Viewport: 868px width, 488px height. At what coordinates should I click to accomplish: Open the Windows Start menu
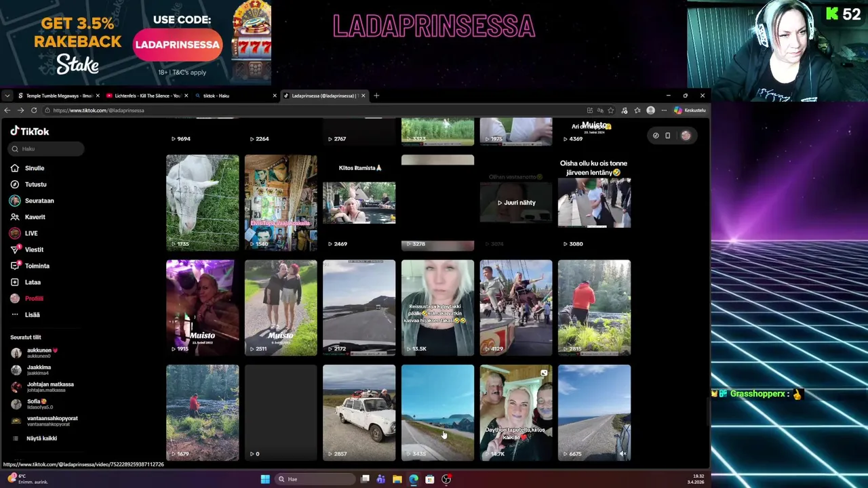point(265,479)
